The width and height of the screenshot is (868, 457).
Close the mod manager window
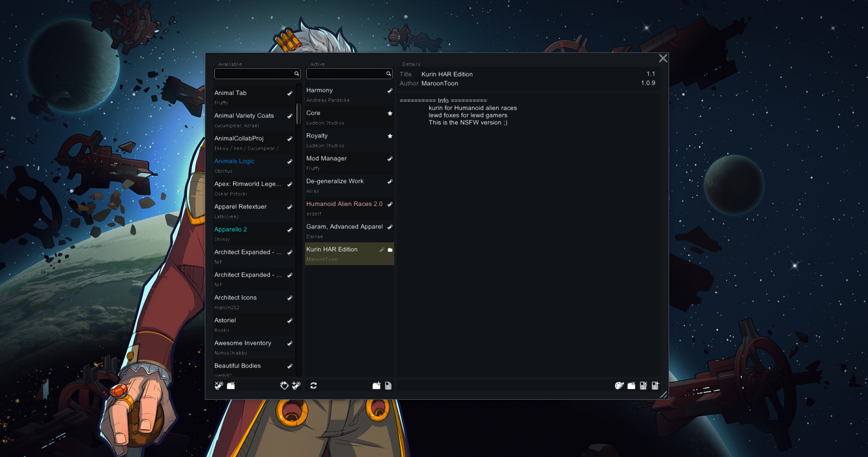[663, 58]
